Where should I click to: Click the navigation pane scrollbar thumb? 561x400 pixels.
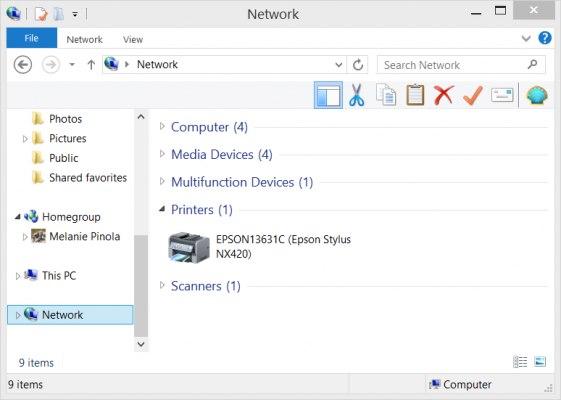pyautogui.click(x=141, y=286)
